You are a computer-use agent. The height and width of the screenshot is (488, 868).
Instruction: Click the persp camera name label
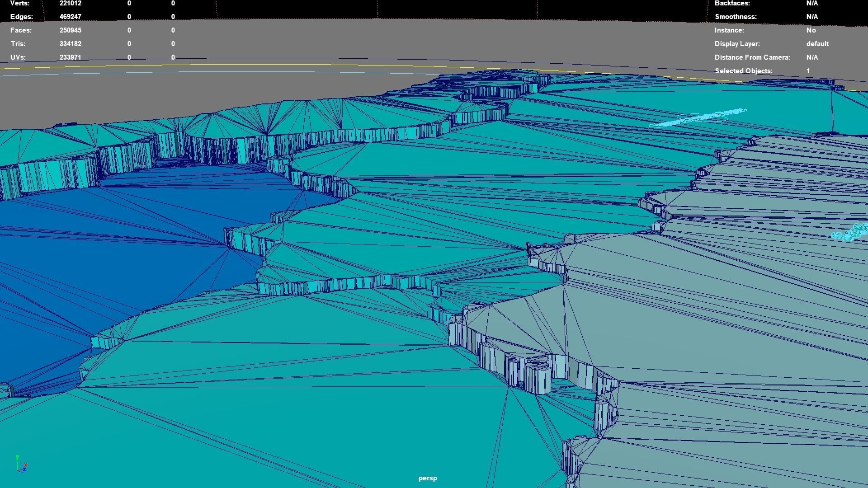click(428, 478)
